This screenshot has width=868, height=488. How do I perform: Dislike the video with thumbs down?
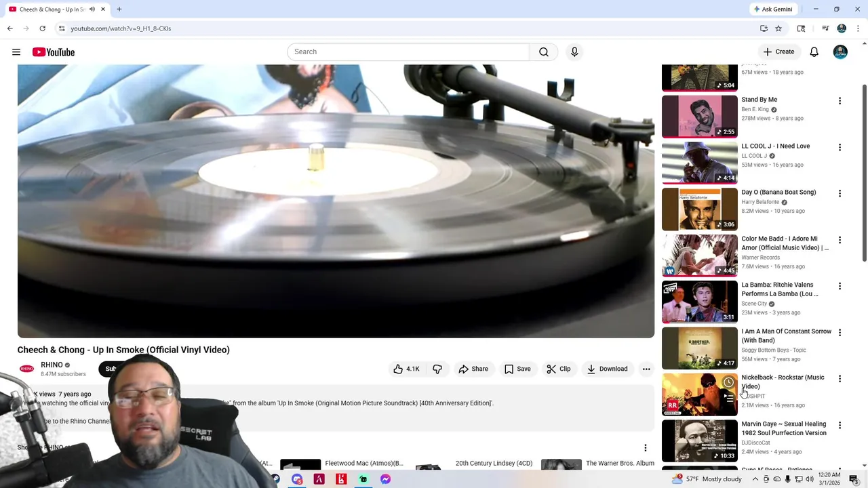pos(437,369)
